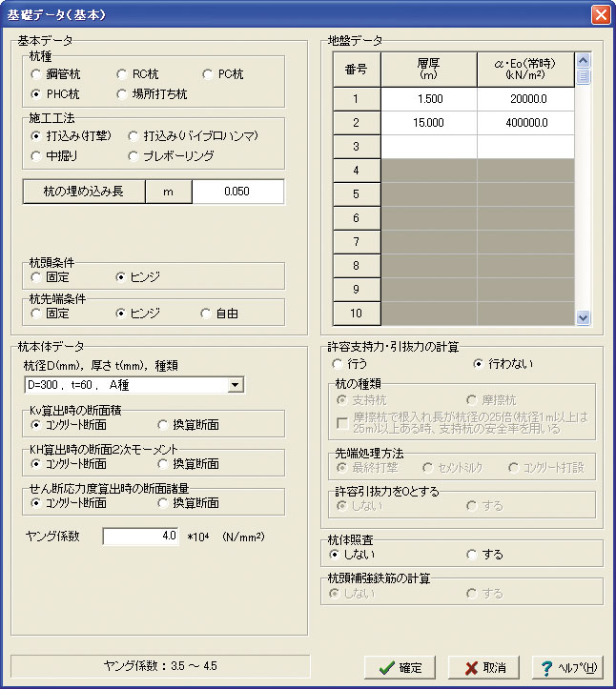Confirm with the 確定 button
The width and height of the screenshot is (616, 689).
pos(400,668)
